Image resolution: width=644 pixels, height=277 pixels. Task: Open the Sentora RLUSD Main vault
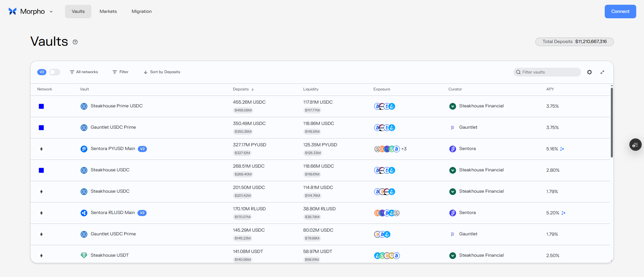113,213
